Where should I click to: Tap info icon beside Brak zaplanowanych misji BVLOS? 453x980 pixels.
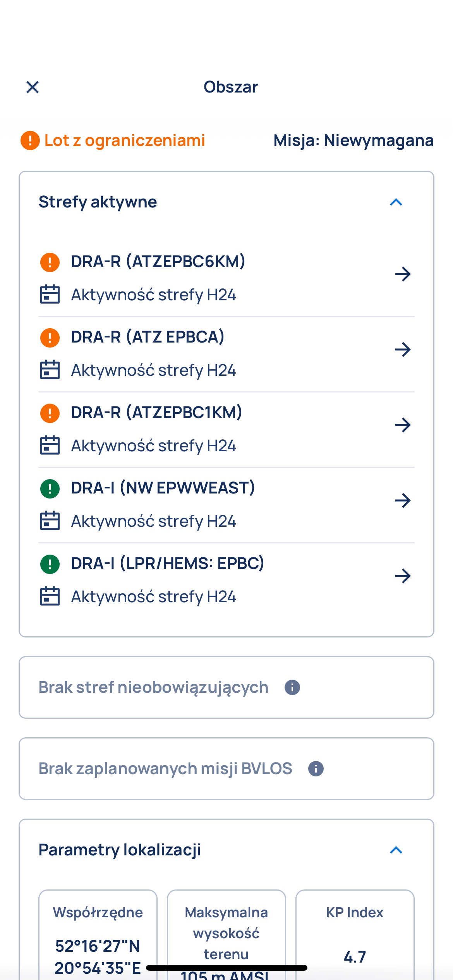(x=316, y=769)
